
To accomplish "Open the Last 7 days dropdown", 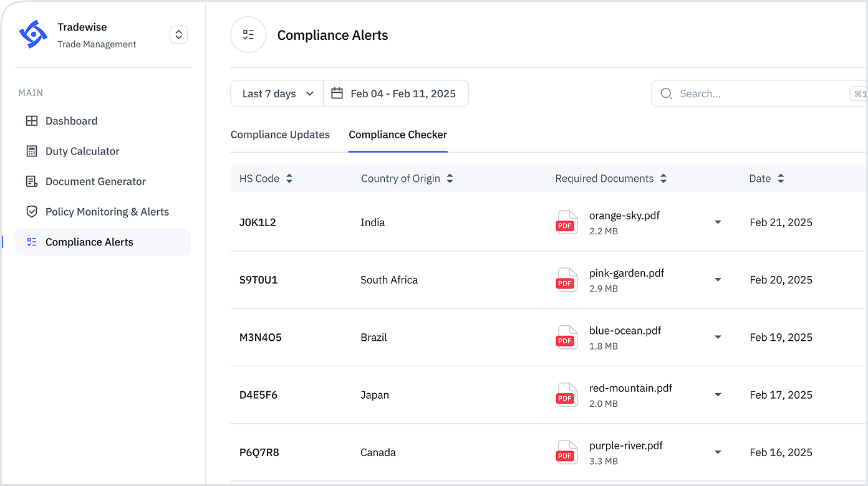I will (277, 93).
